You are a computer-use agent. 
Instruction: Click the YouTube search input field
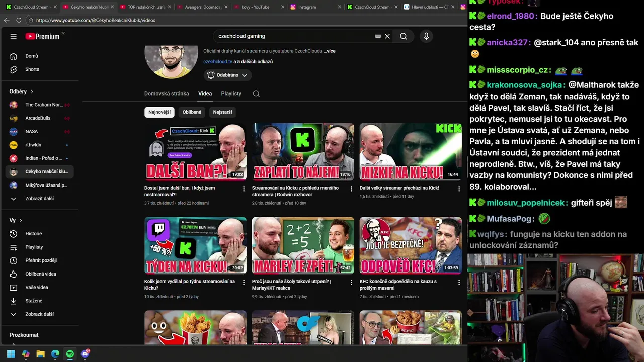(x=294, y=36)
